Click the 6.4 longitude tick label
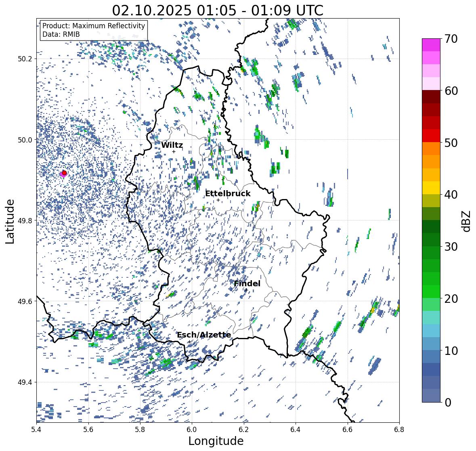 click(x=296, y=430)
